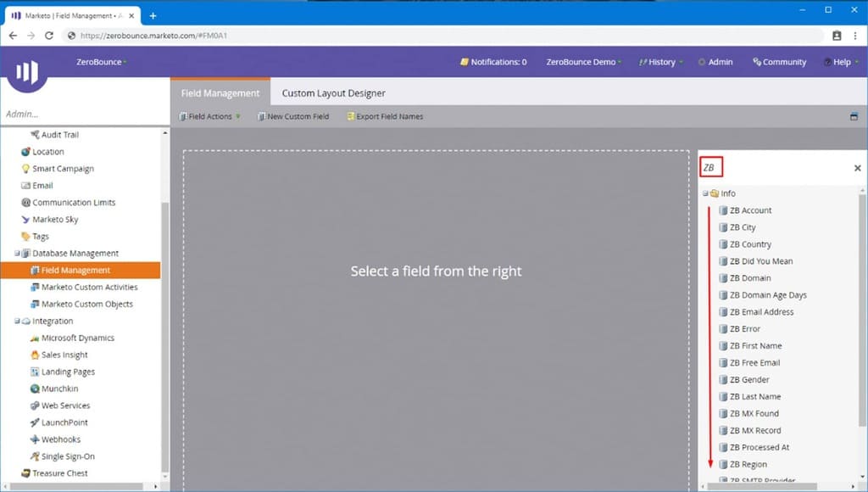The width and height of the screenshot is (868, 492).
Task: Click Export Field Names button
Action: tap(386, 116)
